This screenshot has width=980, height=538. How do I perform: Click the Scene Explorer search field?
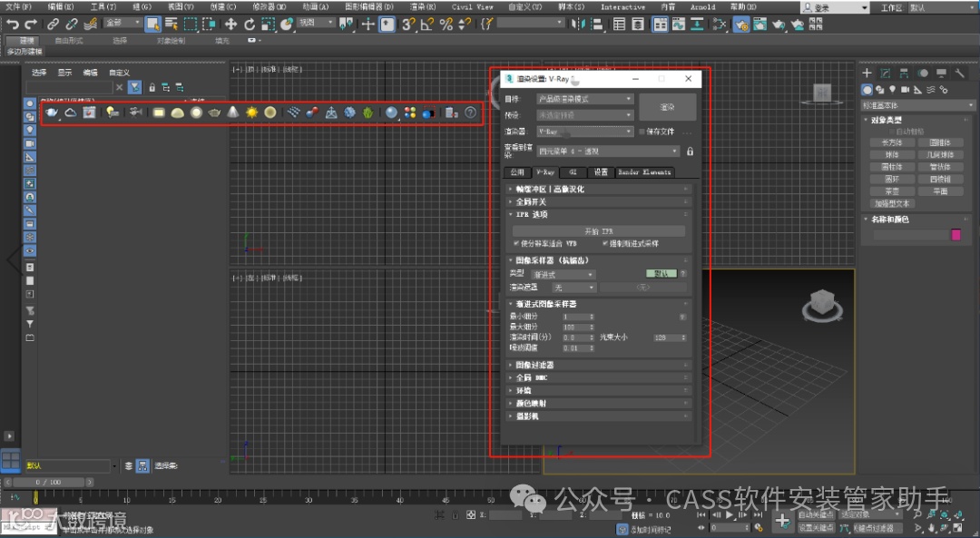coord(69,87)
